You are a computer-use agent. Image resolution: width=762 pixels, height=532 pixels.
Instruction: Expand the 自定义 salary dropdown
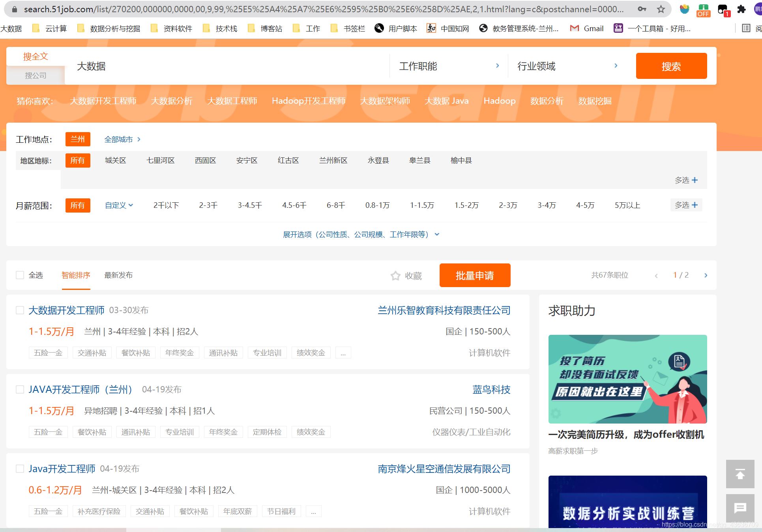(118, 205)
